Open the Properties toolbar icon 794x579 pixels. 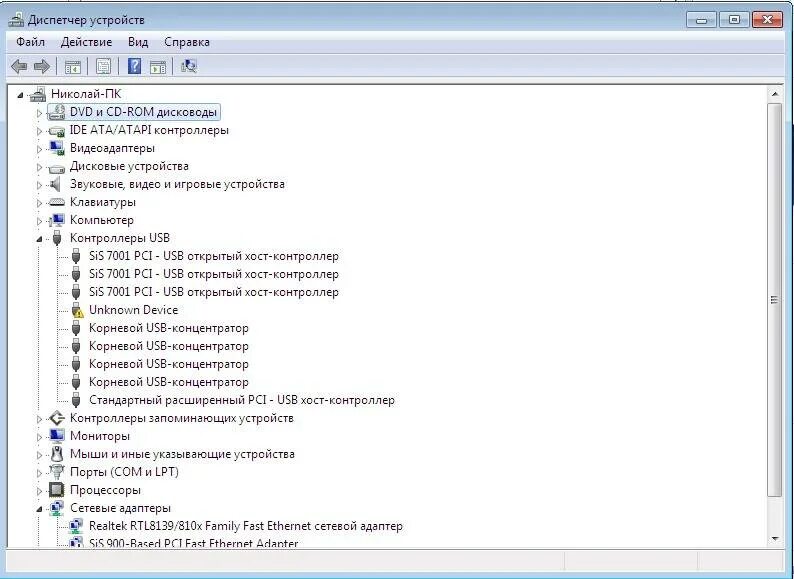(x=103, y=66)
